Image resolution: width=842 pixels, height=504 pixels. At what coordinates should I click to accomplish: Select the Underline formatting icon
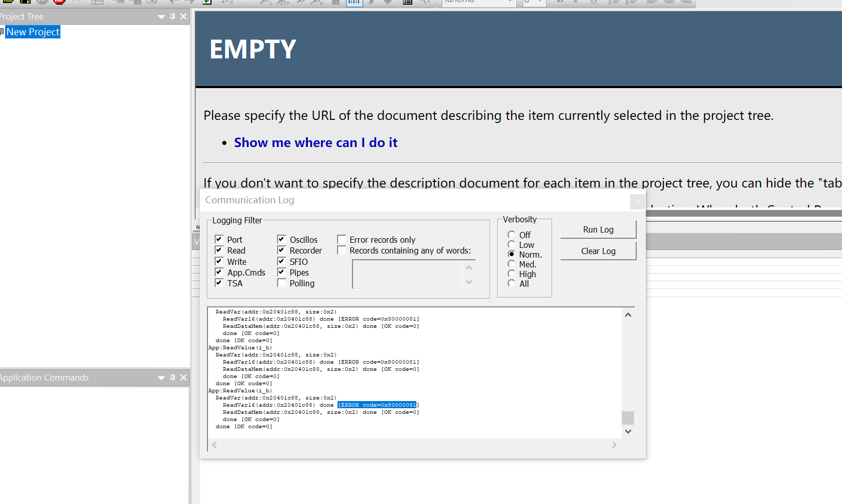(594, 3)
